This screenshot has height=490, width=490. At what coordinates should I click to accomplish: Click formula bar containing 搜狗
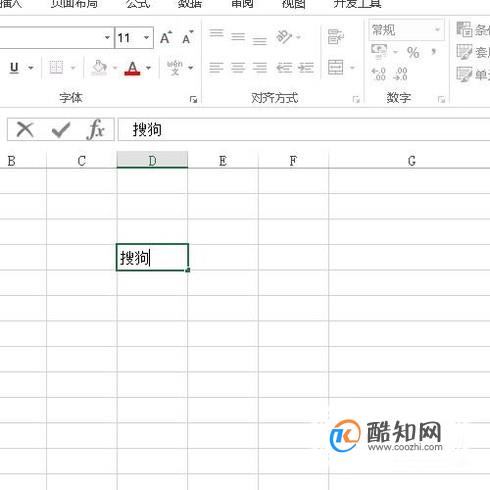point(304,129)
